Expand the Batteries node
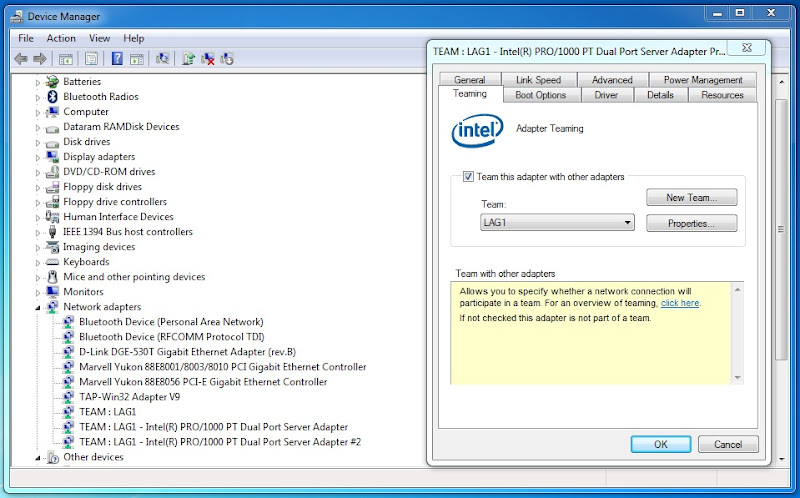Viewport: 800px width, 498px height. click(37, 82)
